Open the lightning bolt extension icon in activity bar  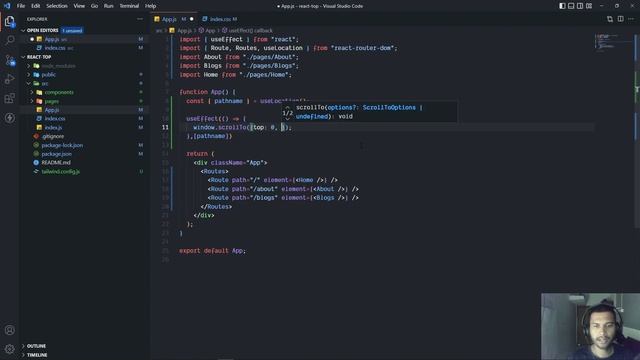click(9, 118)
